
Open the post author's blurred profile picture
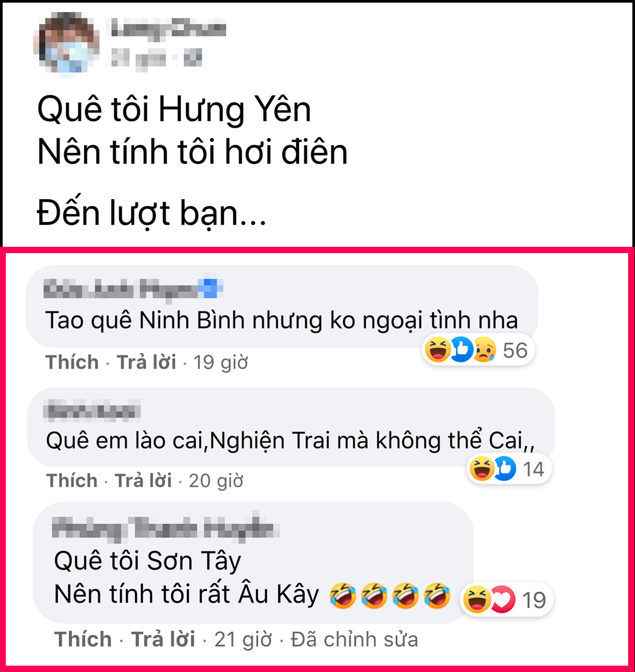[67, 43]
